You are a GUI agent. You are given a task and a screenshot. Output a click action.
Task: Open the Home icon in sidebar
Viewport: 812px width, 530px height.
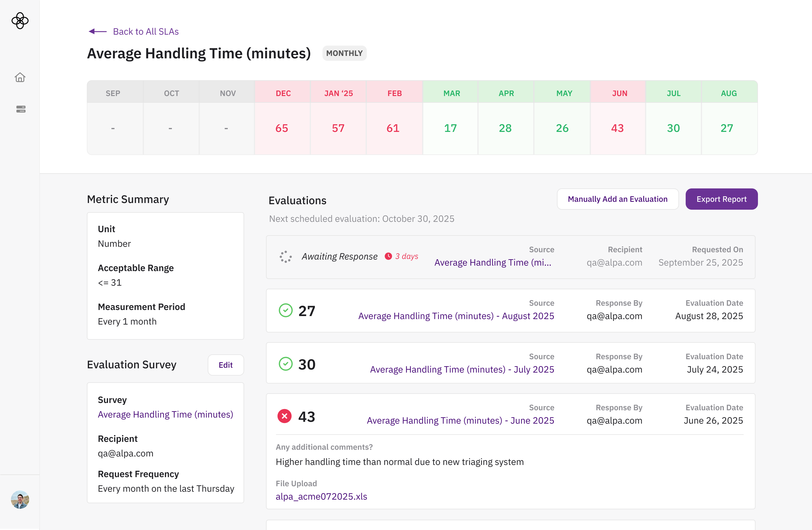[x=20, y=77]
